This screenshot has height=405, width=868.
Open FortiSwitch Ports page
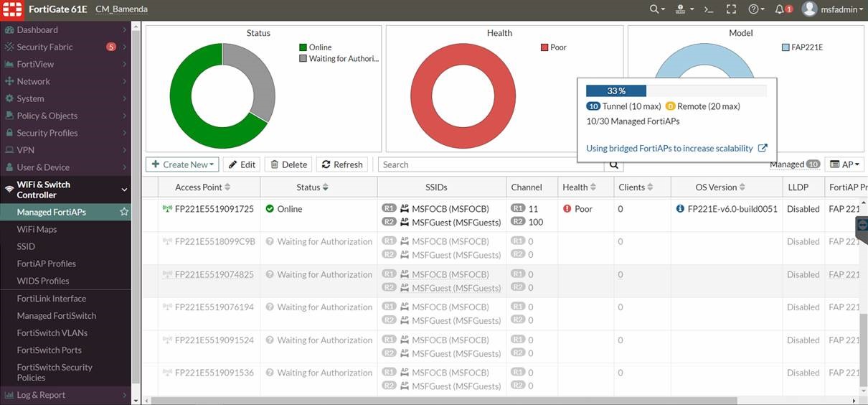49,350
